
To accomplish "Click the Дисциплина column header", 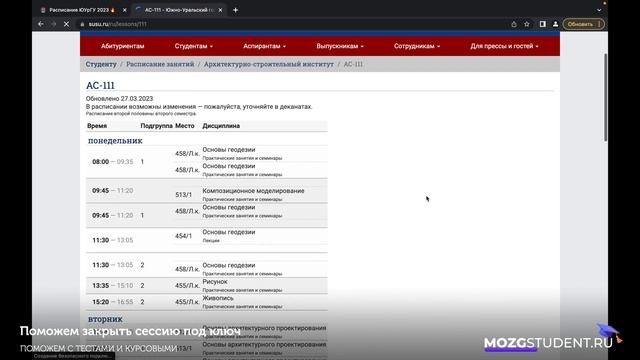I will 221,126.
